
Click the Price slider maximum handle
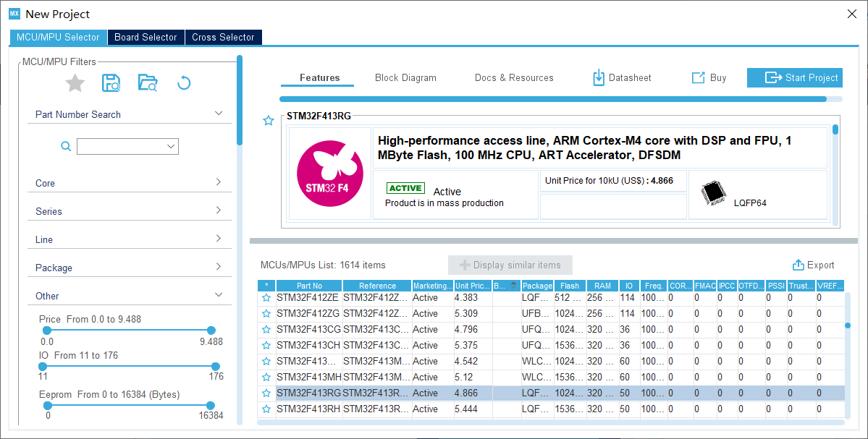click(x=211, y=331)
